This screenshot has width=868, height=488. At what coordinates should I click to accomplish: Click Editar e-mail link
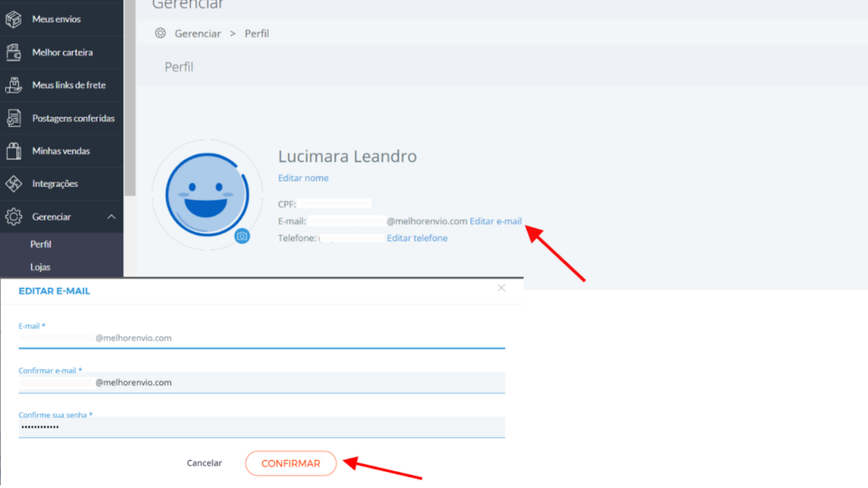(495, 221)
